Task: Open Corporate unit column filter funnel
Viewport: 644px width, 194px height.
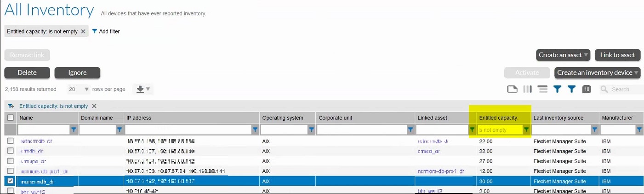Action: coord(410,130)
